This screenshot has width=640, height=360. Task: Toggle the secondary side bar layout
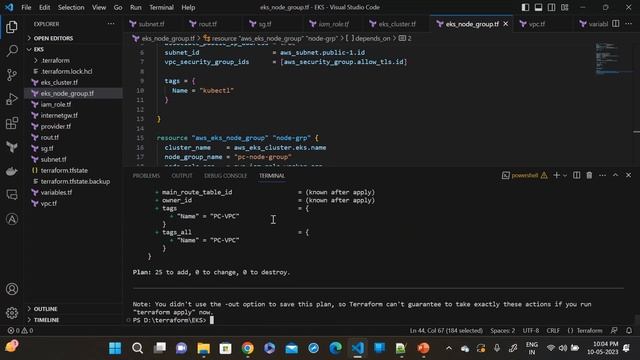[551, 7]
